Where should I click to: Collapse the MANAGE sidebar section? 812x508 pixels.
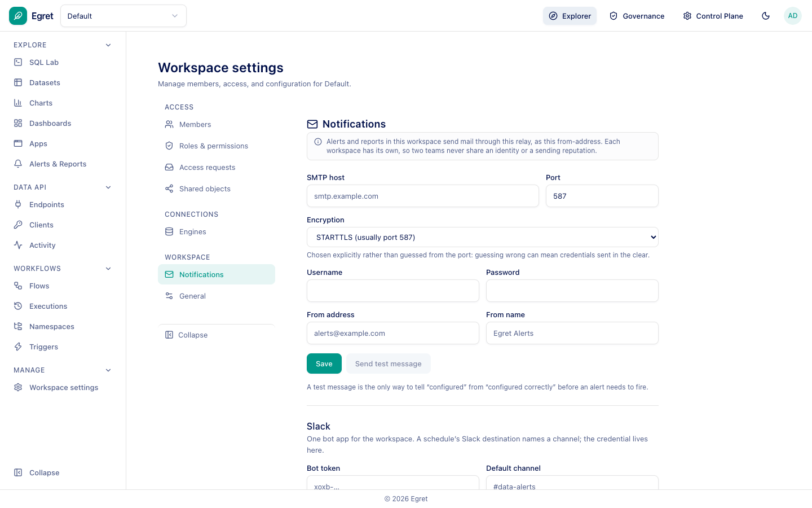[108, 370]
